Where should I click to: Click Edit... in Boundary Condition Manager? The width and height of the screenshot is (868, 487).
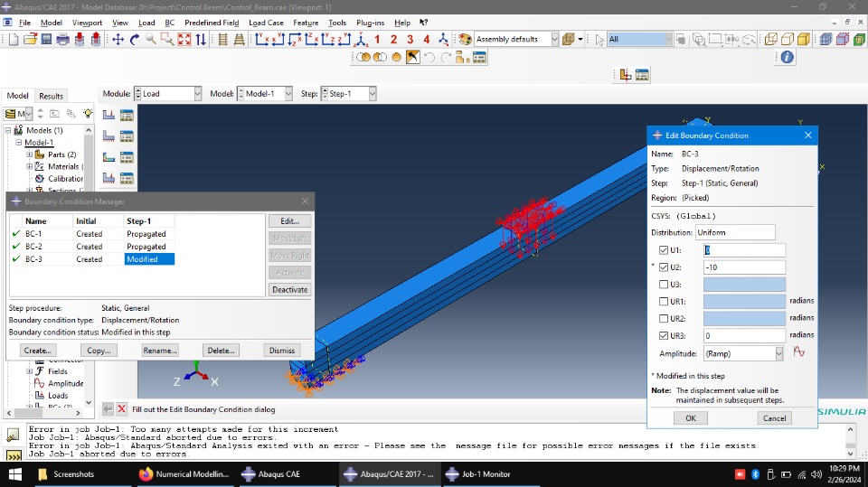(x=289, y=220)
